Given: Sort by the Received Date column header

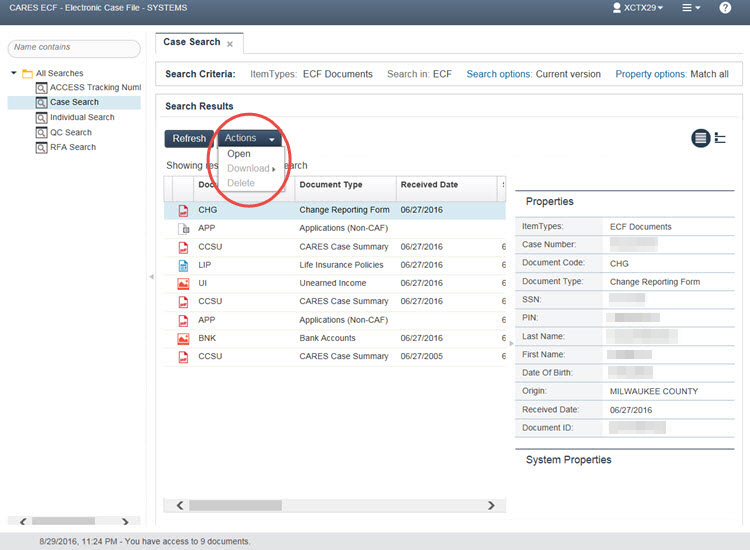Looking at the screenshot, I should coord(446,185).
